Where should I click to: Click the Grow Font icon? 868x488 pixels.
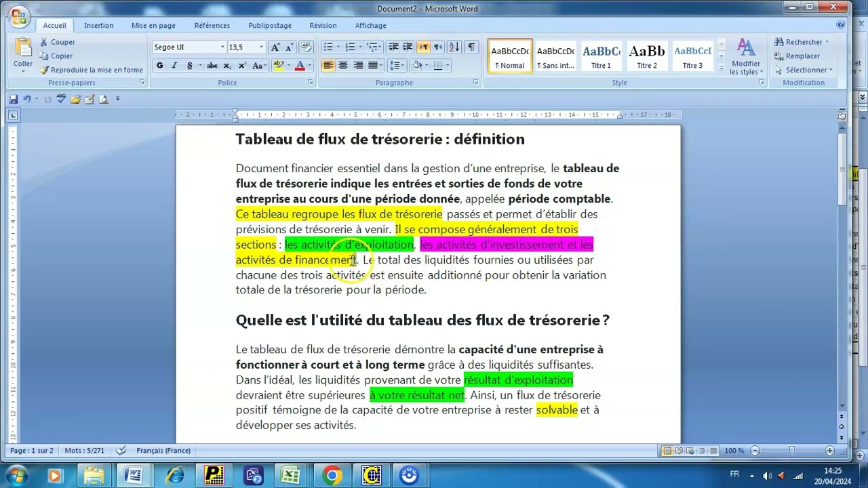click(x=275, y=47)
